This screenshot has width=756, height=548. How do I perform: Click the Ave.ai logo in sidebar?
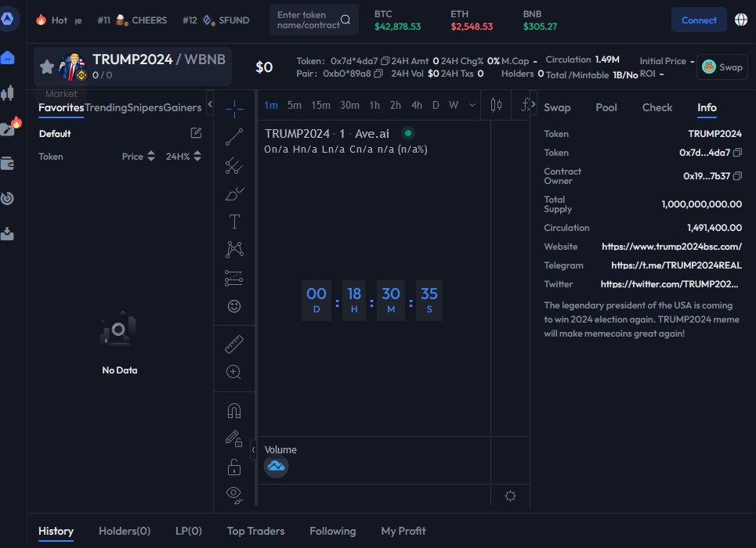(x=8, y=19)
